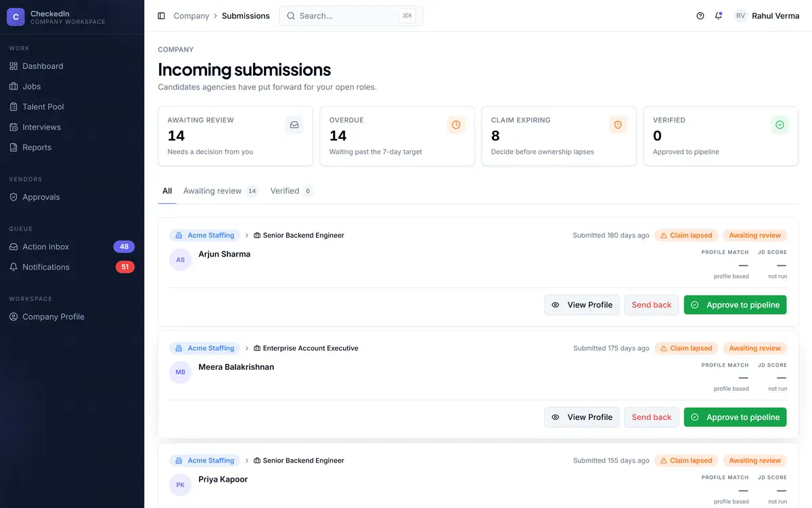Click the PK avatar for Priya Kapoor
812x508 pixels.
click(181, 485)
